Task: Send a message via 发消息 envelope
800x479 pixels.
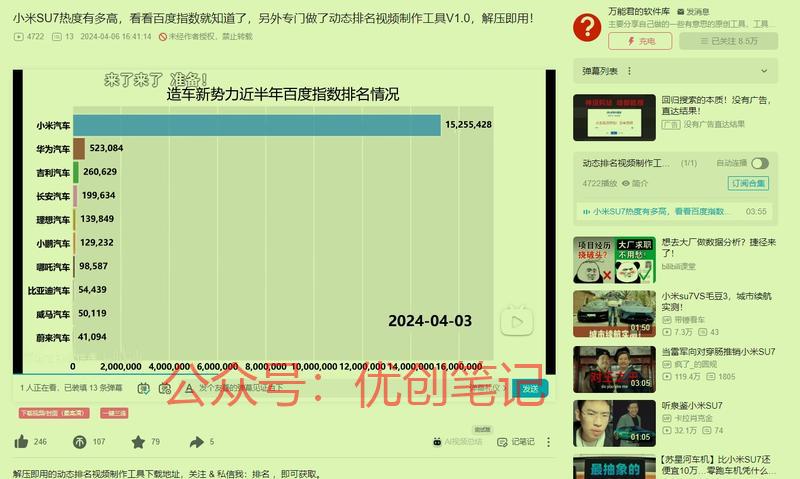Action: (693, 11)
